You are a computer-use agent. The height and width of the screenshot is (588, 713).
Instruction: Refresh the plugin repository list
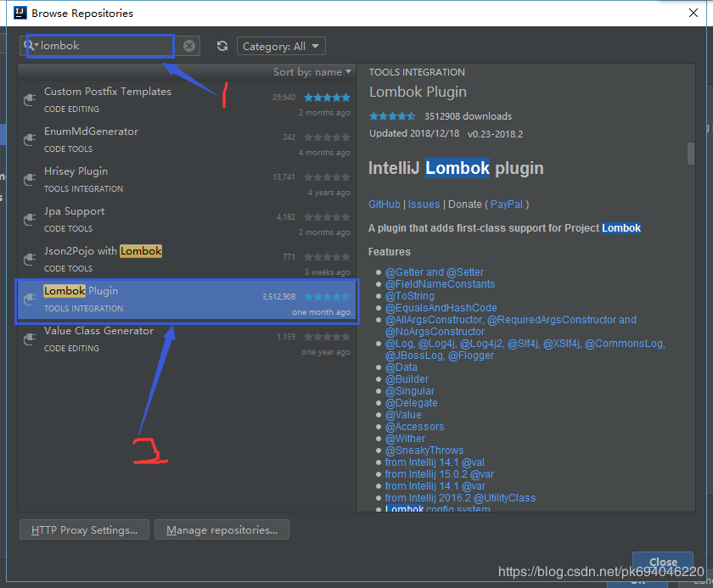[222, 46]
